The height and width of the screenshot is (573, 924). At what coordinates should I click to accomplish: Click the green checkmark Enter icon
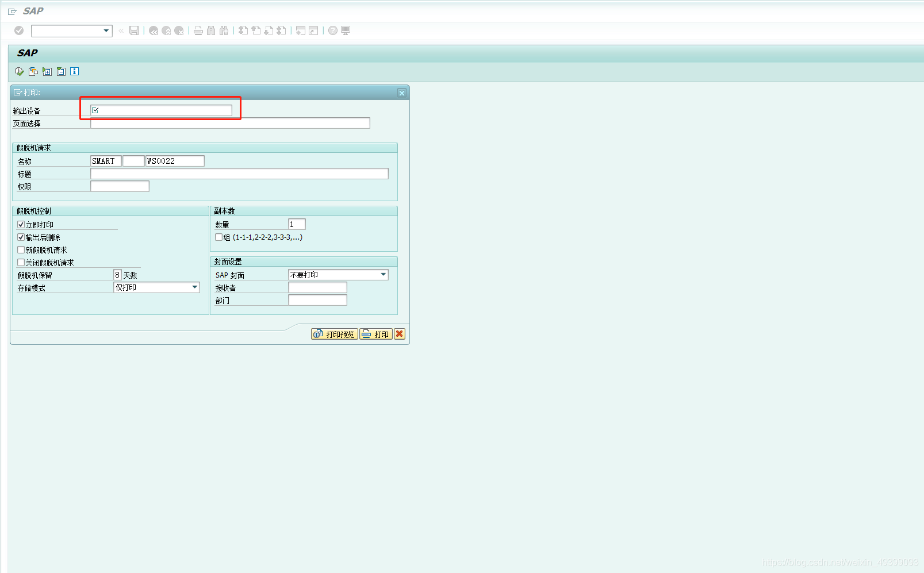19,30
